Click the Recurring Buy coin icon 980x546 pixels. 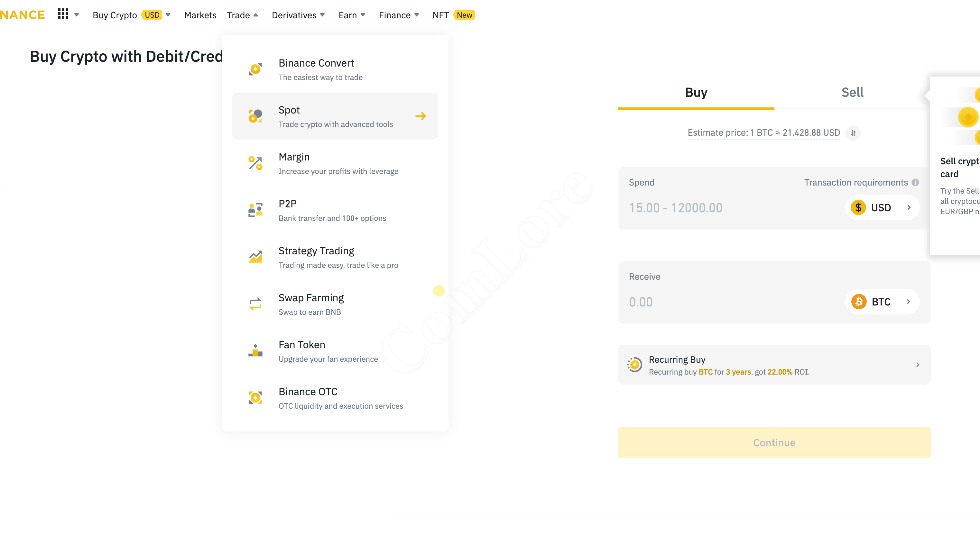coord(634,365)
